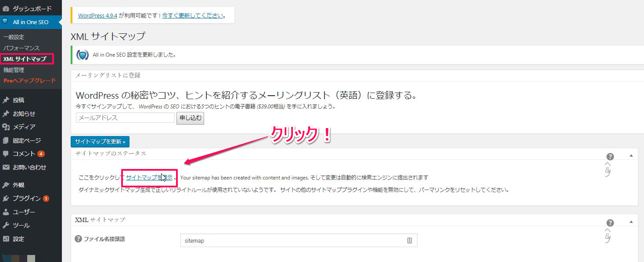The width and height of the screenshot is (644, 262).
Task: Follow the 今すぐ更新してください link
Action: pyautogui.click(x=193, y=15)
